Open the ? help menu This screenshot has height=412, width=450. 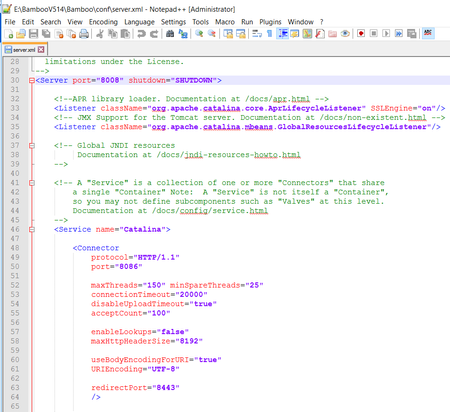(x=322, y=22)
